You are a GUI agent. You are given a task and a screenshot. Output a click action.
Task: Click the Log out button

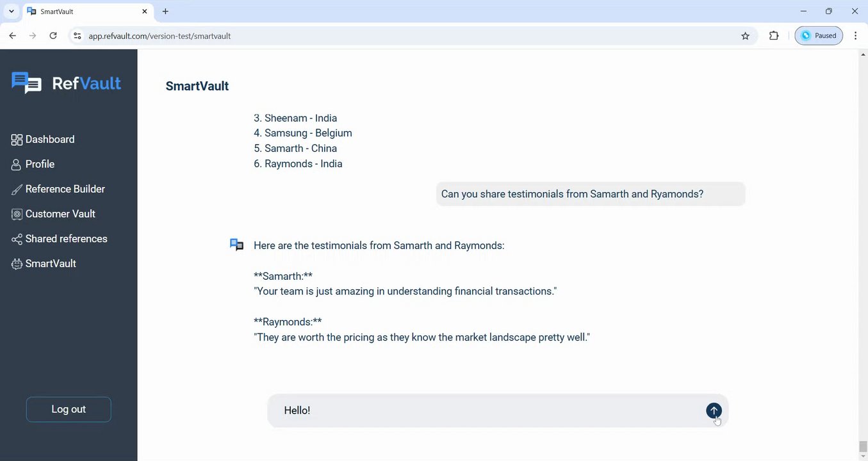69,409
